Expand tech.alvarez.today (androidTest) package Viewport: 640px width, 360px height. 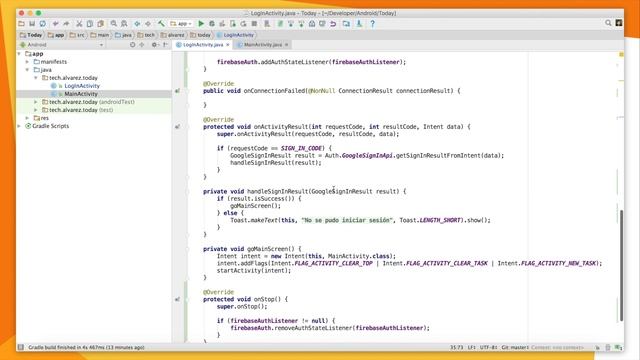coord(36,102)
